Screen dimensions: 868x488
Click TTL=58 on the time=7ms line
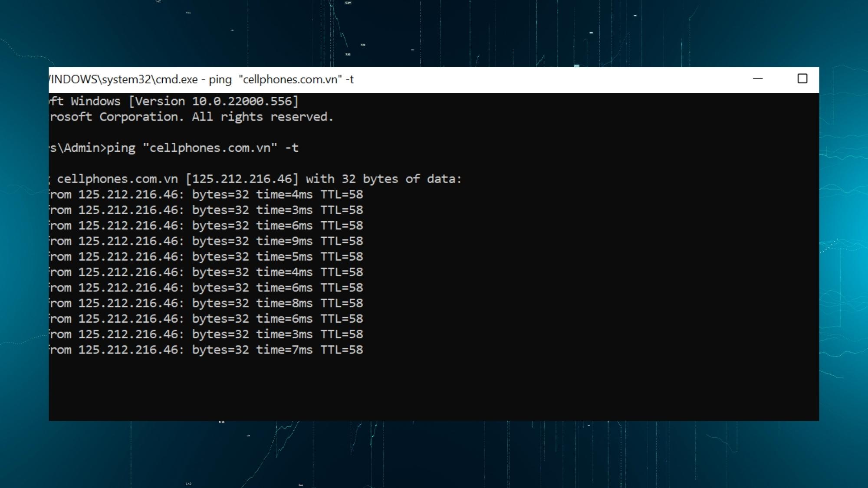tap(342, 350)
